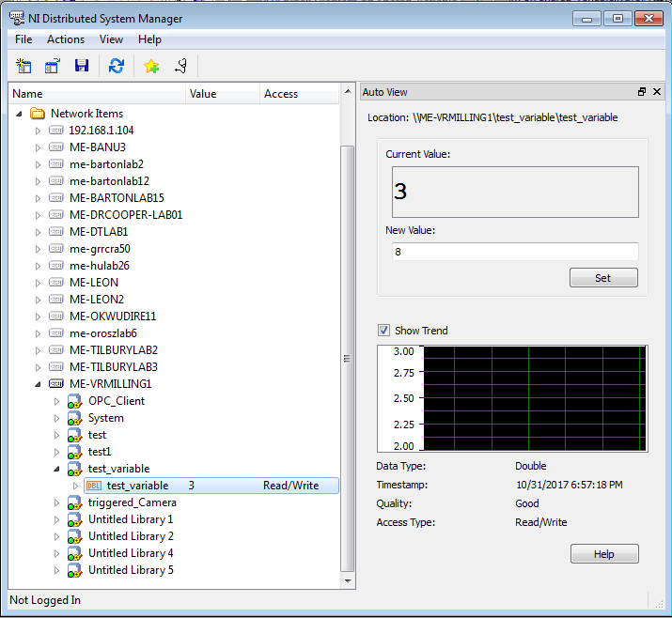Click the New Value input field

click(515, 252)
